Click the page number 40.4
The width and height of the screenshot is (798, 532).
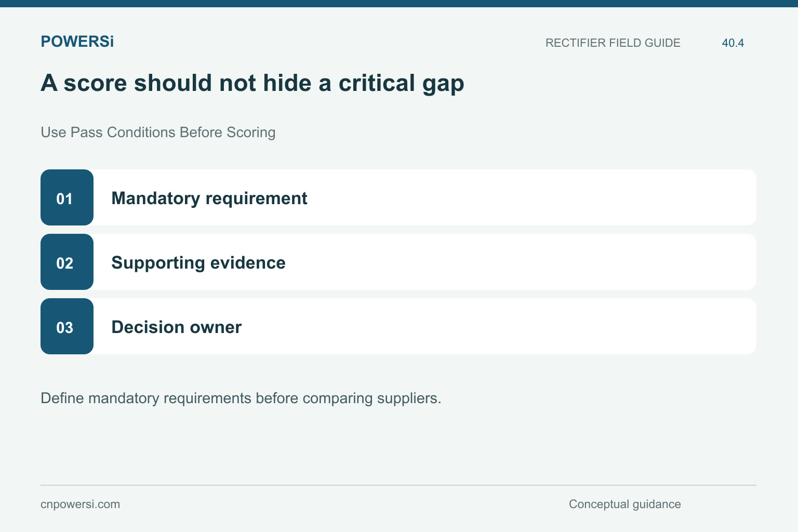click(733, 43)
